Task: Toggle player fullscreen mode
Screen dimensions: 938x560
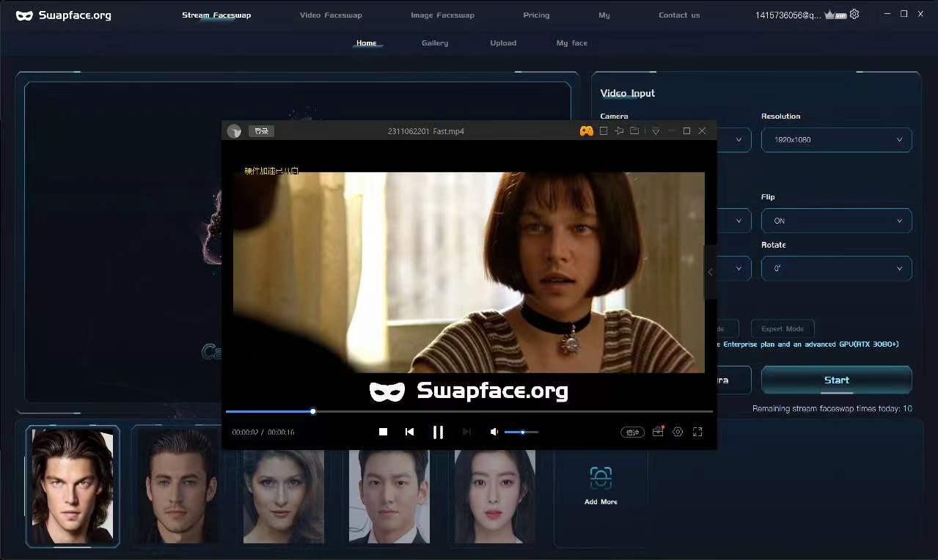Action: (x=697, y=432)
